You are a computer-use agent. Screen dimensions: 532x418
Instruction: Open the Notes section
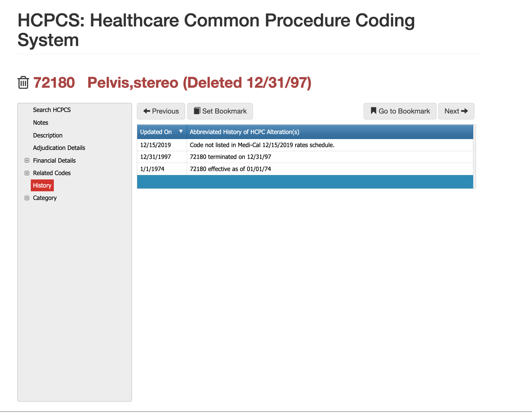point(40,123)
